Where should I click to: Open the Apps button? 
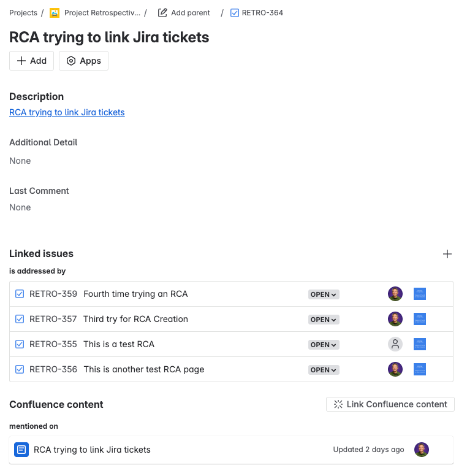tap(83, 61)
